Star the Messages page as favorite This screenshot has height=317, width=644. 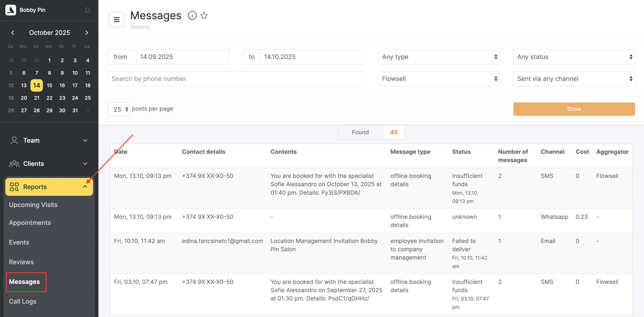coord(204,15)
